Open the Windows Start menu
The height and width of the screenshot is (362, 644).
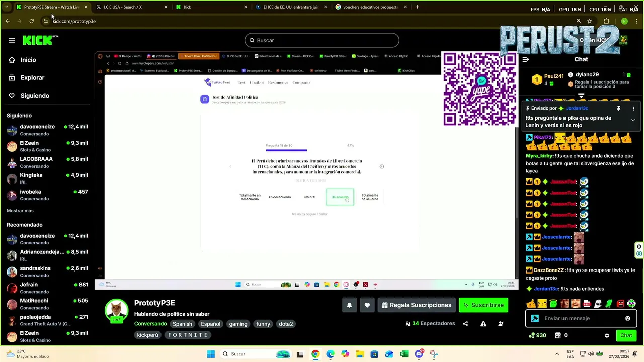211,354
